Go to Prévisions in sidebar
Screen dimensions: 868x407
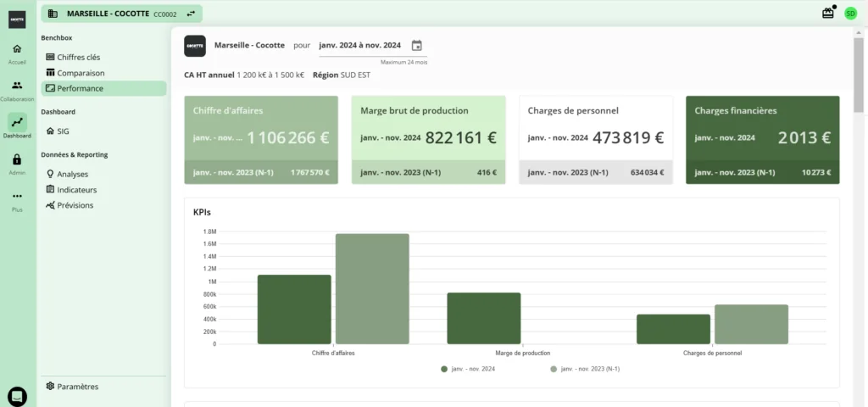[75, 205]
